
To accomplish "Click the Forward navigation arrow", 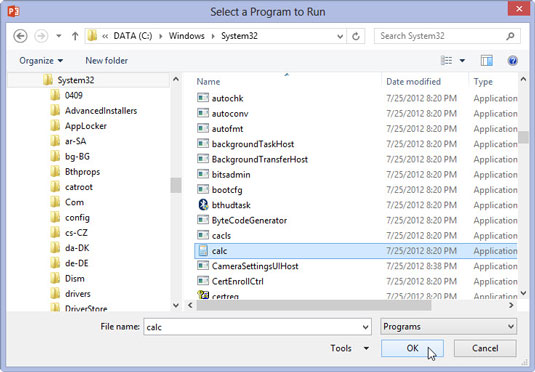I will [41, 36].
